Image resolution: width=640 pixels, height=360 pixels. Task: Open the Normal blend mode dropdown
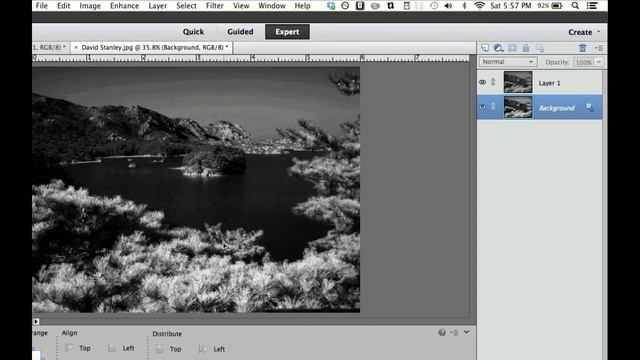click(x=508, y=62)
